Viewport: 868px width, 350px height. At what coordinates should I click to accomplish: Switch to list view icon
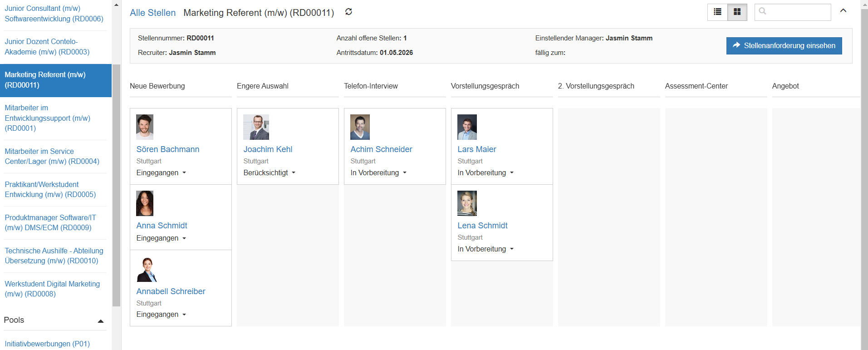point(717,12)
